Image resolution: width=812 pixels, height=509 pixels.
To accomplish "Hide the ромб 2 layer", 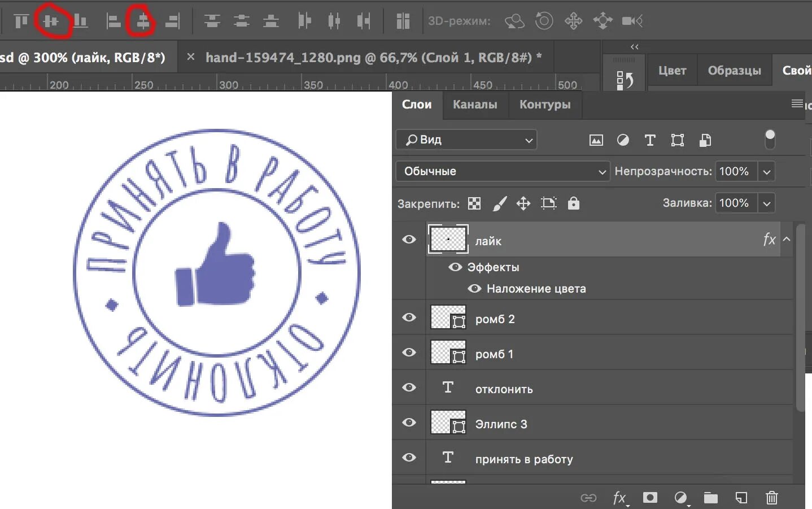I will click(x=409, y=317).
